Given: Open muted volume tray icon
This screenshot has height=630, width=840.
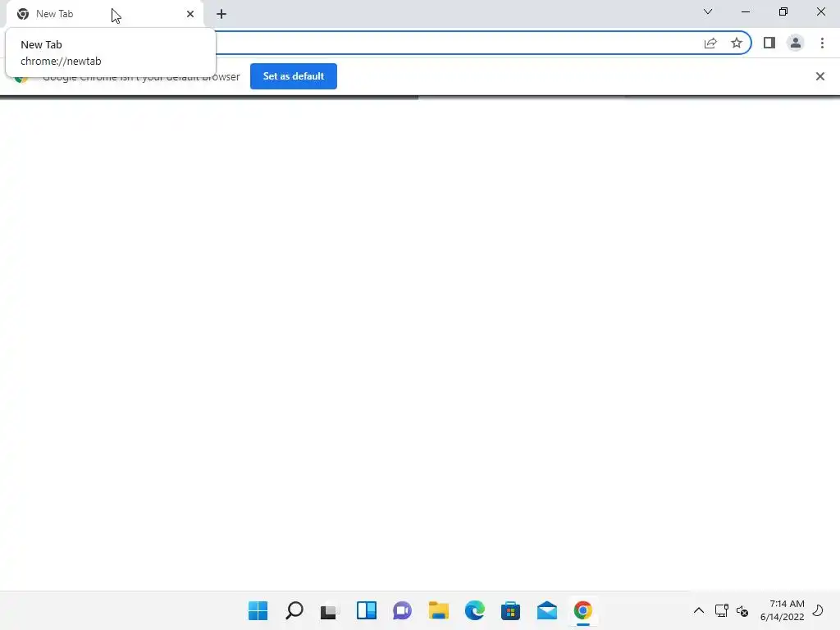Looking at the screenshot, I should pos(742,610).
